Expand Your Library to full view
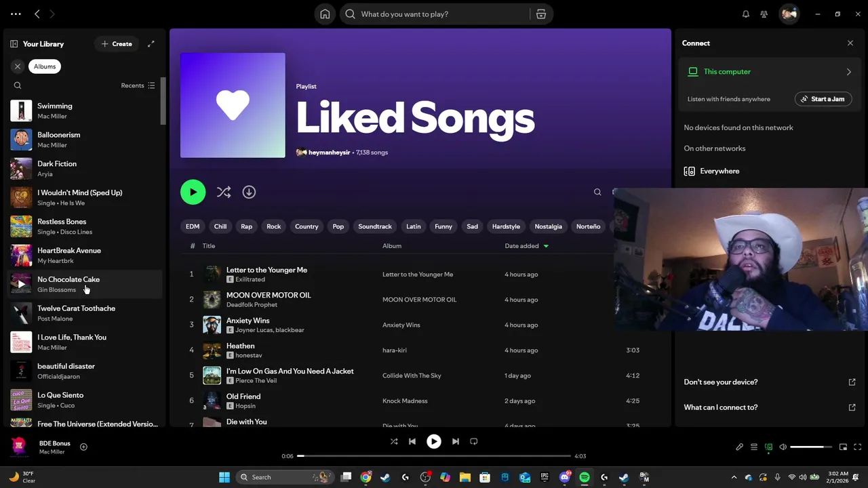The image size is (868, 488). click(x=151, y=44)
